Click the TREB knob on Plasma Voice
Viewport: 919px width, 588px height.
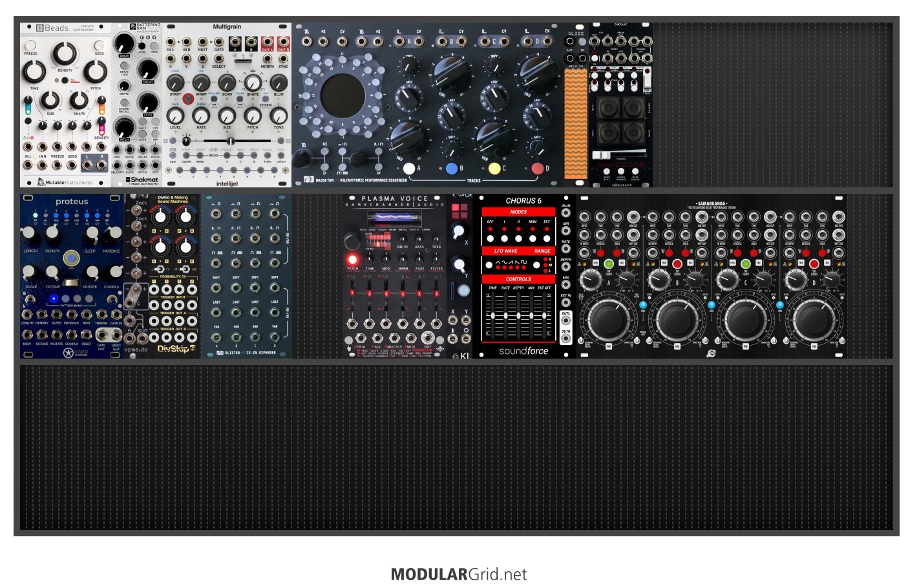click(436, 238)
